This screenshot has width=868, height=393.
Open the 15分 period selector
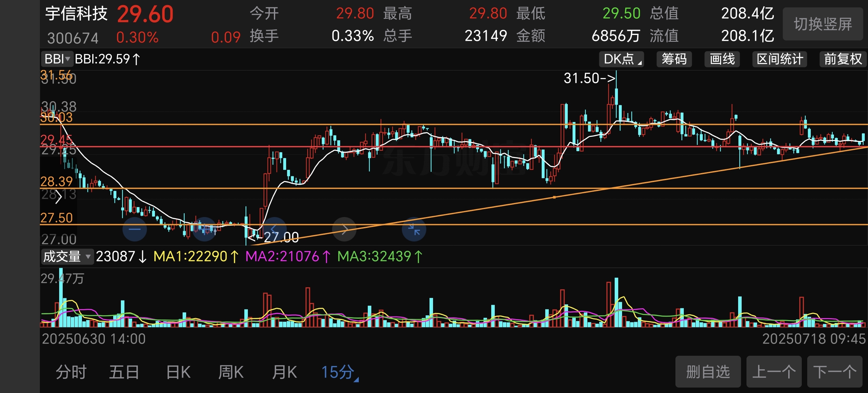(x=340, y=372)
